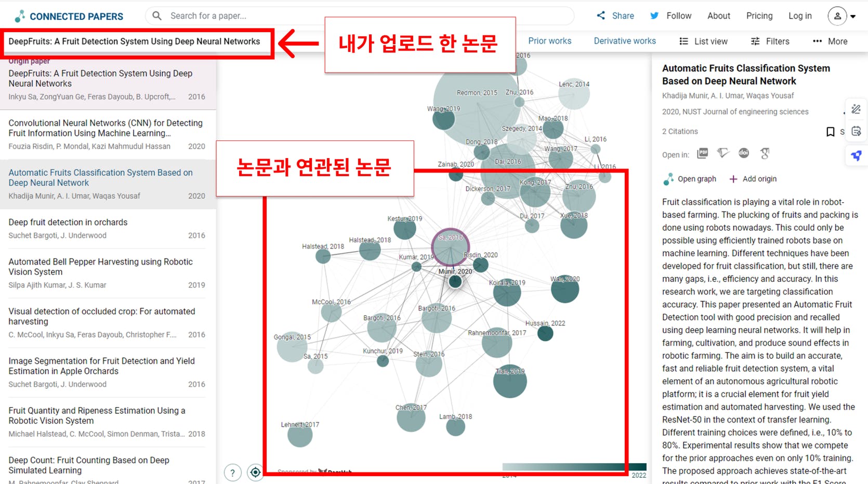Open the More options menu

830,41
